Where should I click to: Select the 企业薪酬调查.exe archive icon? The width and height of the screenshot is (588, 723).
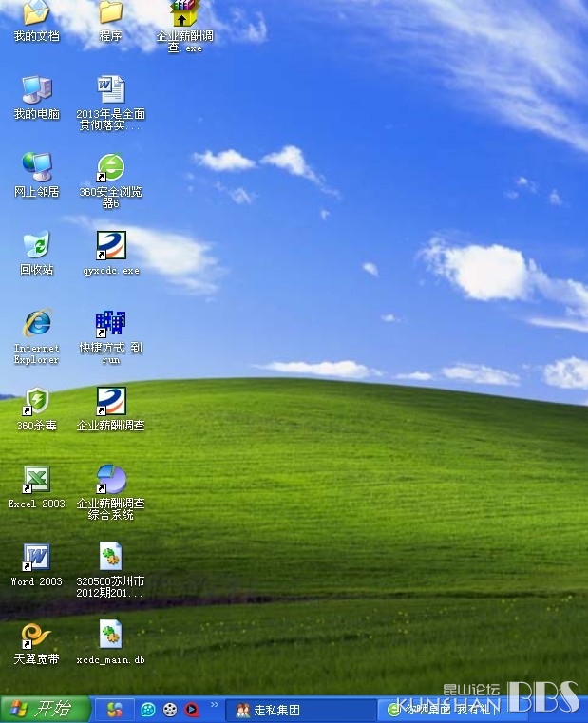(x=184, y=14)
